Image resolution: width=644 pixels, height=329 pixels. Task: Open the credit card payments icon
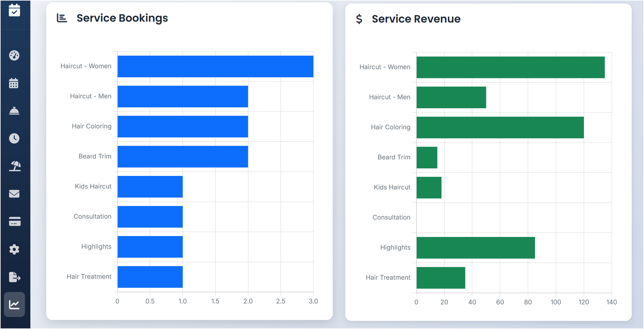point(15,221)
